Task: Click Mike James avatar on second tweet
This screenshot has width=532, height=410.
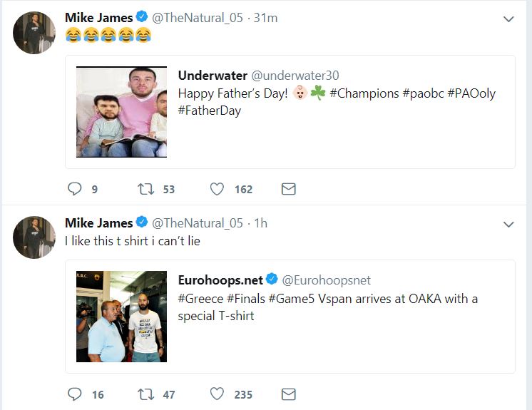Action: (34, 237)
